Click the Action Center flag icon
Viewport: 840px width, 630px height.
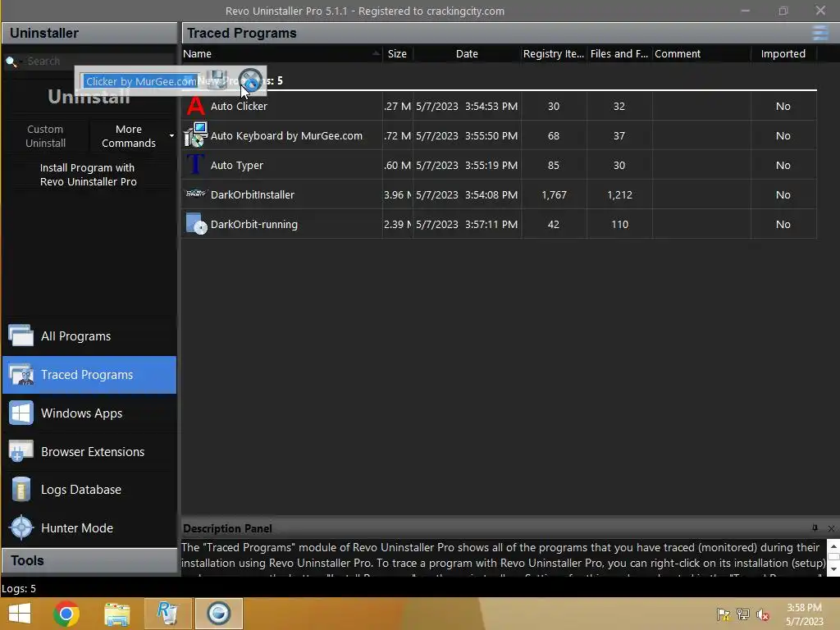click(x=724, y=614)
